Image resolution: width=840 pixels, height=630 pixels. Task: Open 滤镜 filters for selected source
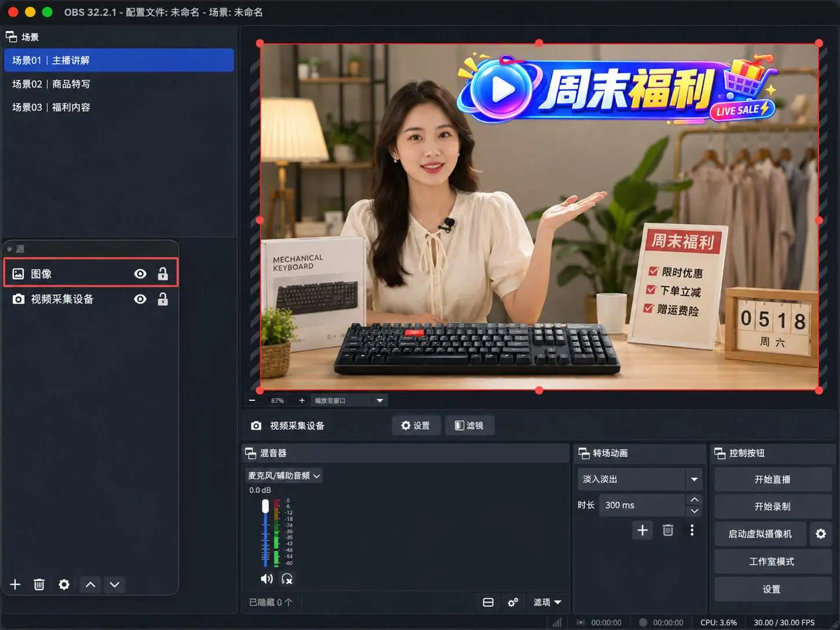469,425
